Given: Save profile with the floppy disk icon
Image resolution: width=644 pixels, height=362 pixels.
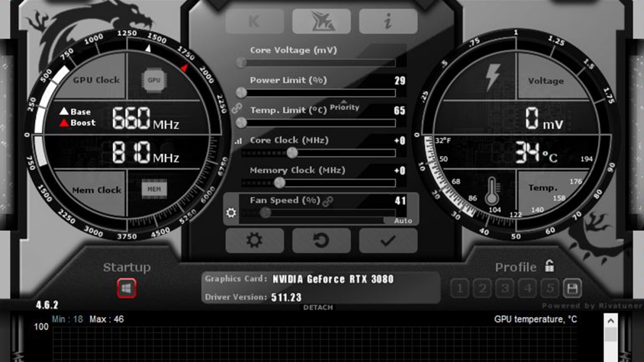Looking at the screenshot, I should point(572,289).
